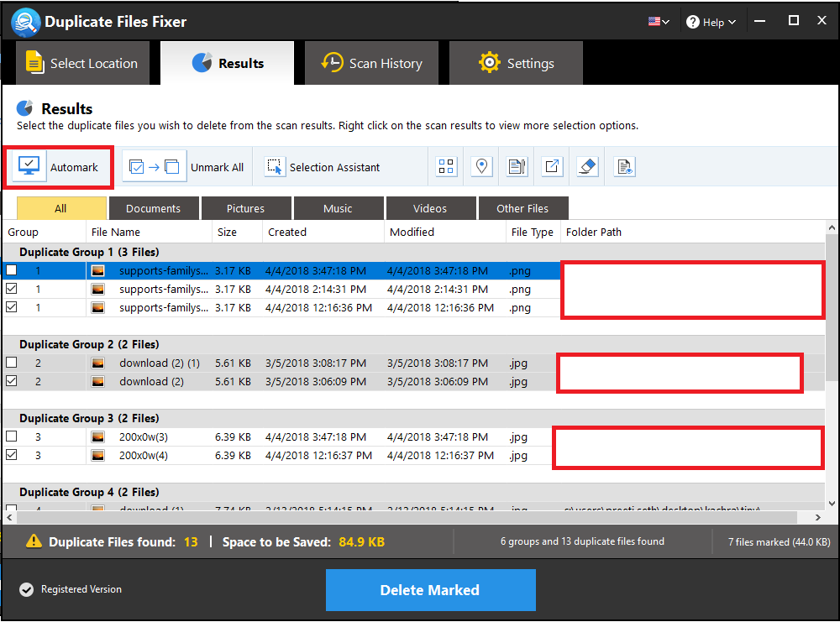The image size is (840, 622).
Task: Open the Selection Assistant icon
Action: [275, 167]
